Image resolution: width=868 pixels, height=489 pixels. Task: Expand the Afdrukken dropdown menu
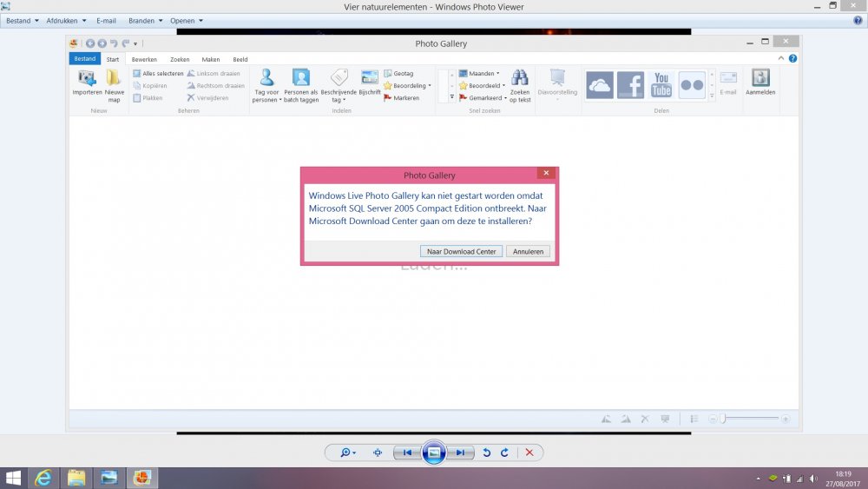point(66,20)
